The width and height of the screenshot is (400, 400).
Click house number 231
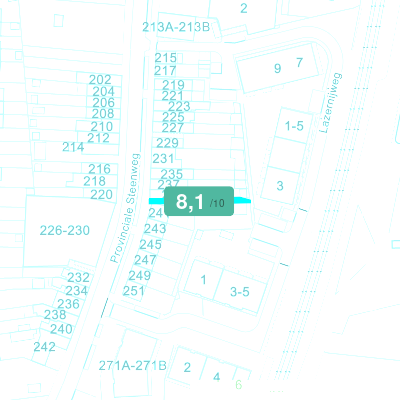163,159
